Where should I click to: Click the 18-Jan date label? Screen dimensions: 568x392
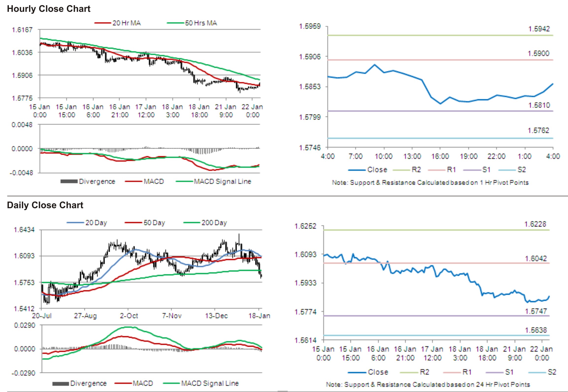259,316
